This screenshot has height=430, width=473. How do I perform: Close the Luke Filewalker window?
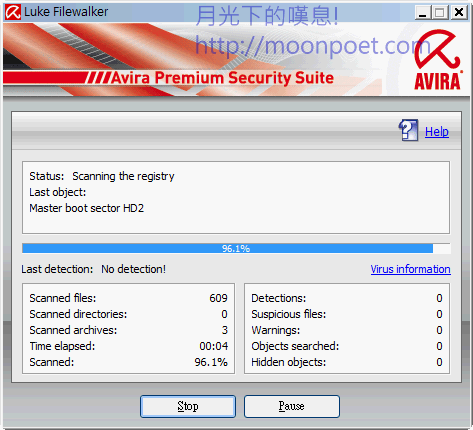click(459, 13)
